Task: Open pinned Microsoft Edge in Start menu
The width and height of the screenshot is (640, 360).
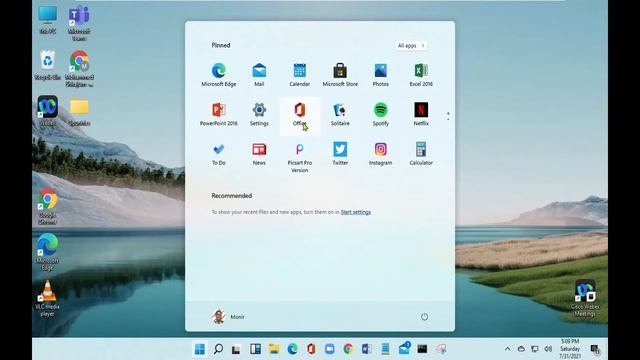Action: [x=219, y=75]
